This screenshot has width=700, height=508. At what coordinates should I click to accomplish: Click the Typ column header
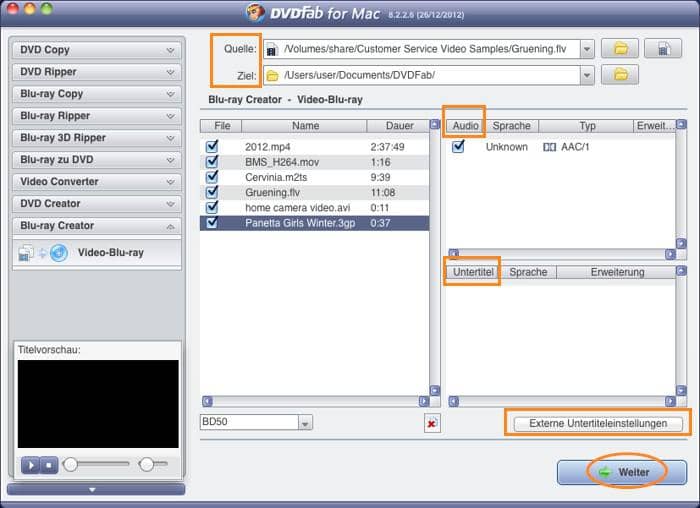(587, 126)
